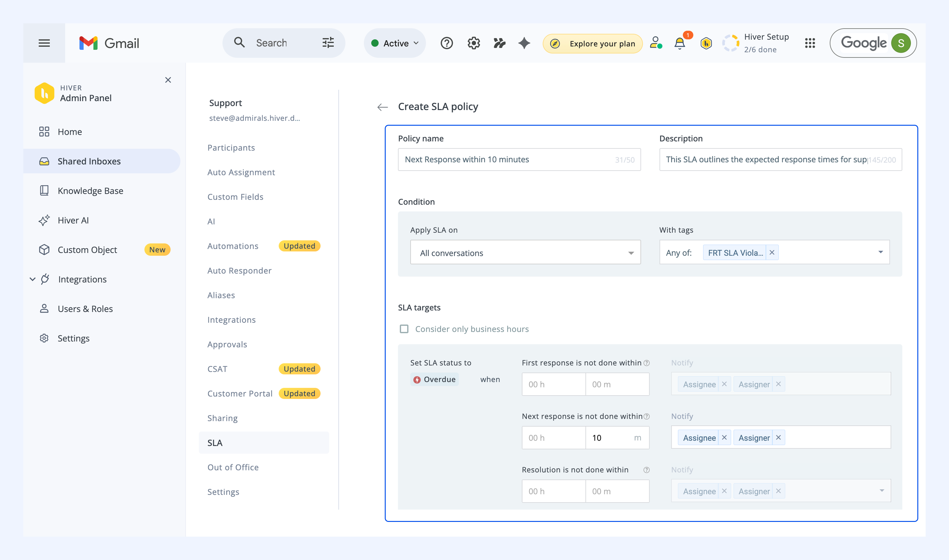The height and width of the screenshot is (560, 949).
Task: Open the inbox-level Settings tab
Action: (x=223, y=492)
